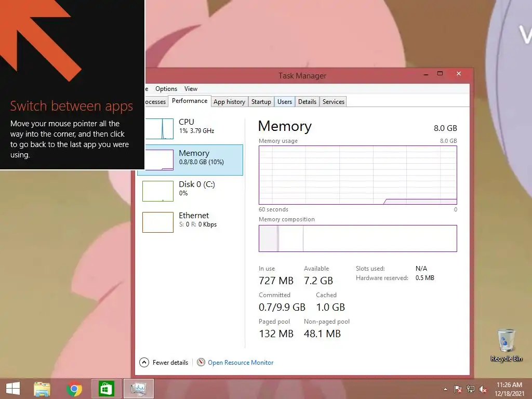Click the Ethernet mini graph thumbnail
532x399 pixels.
click(158, 222)
